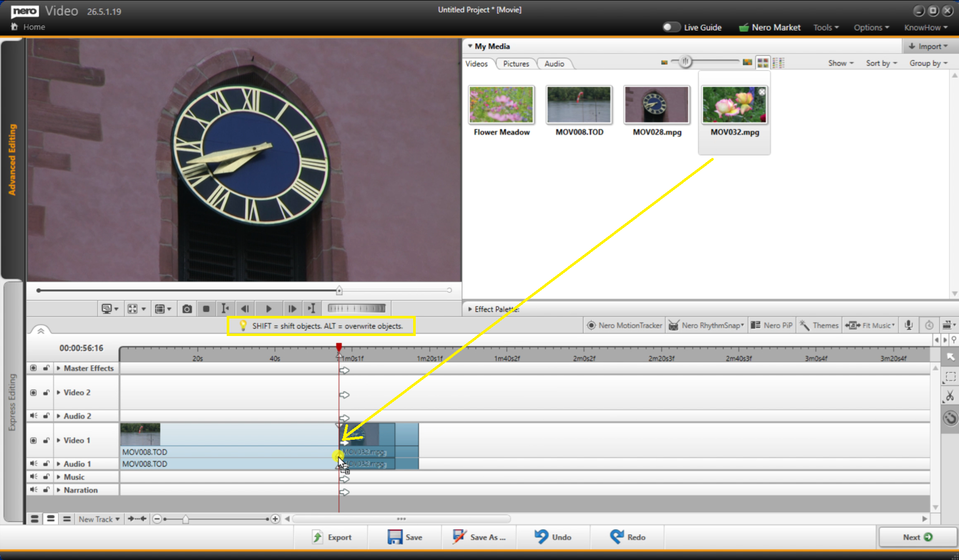The width and height of the screenshot is (959, 560).
Task: Open the Sort by dropdown
Action: [x=882, y=63]
